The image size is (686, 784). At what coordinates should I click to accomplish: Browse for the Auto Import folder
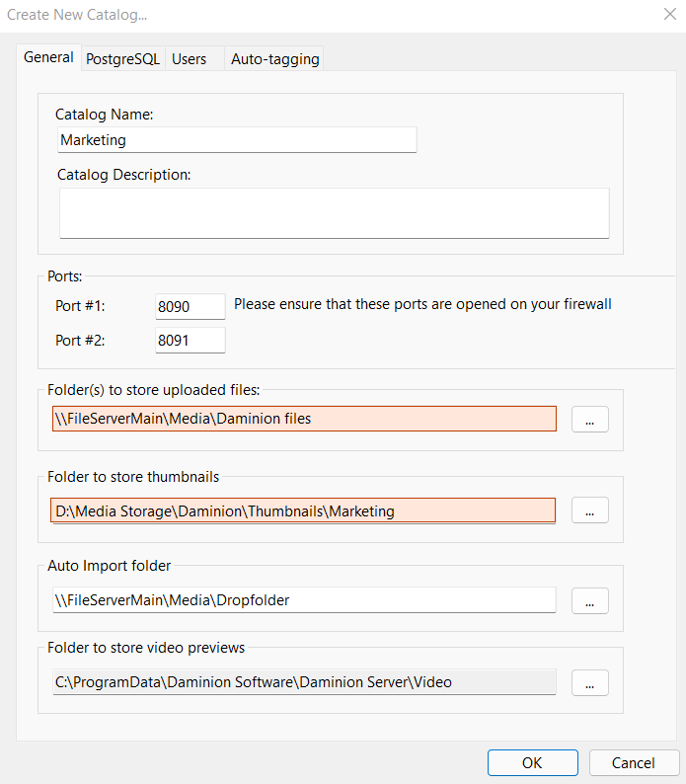click(589, 601)
